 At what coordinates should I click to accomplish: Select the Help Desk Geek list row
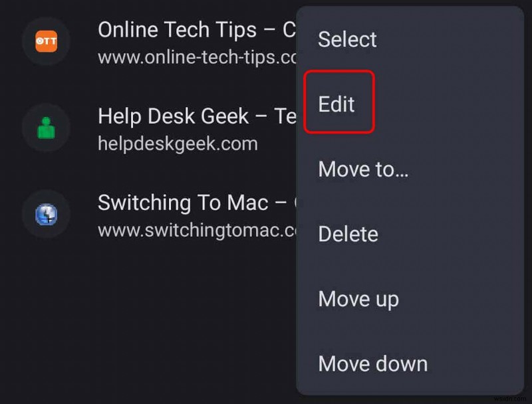pyautogui.click(x=153, y=128)
